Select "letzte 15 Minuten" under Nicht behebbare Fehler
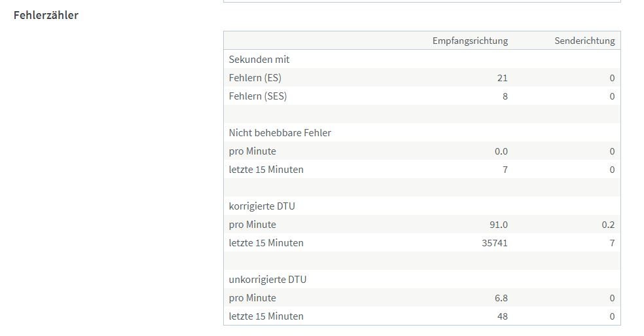This screenshot has width=644, height=336. coord(266,170)
